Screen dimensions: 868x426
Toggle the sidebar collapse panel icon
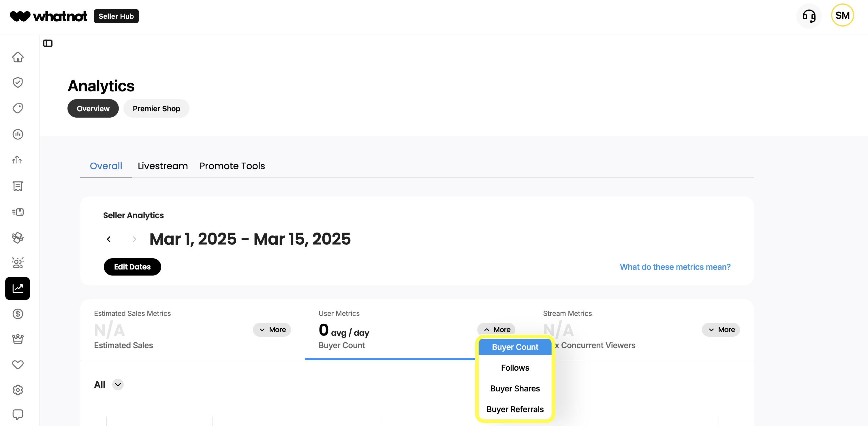48,43
